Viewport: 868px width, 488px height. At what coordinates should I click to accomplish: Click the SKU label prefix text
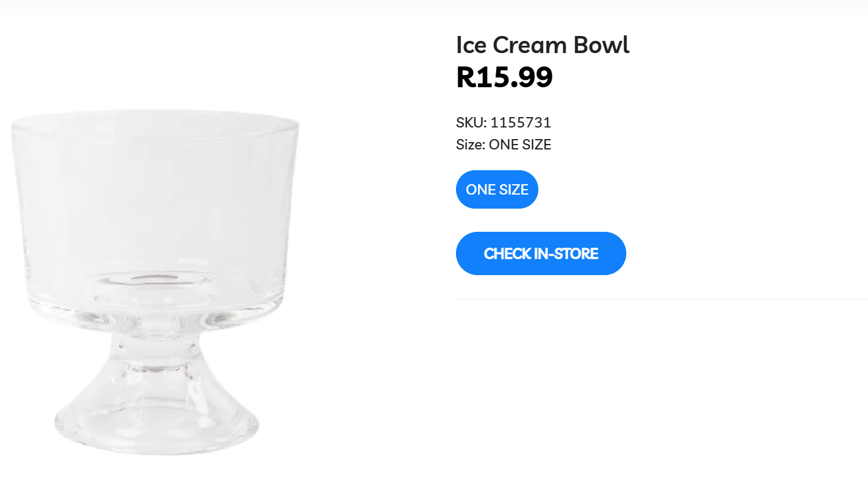pyautogui.click(x=471, y=123)
